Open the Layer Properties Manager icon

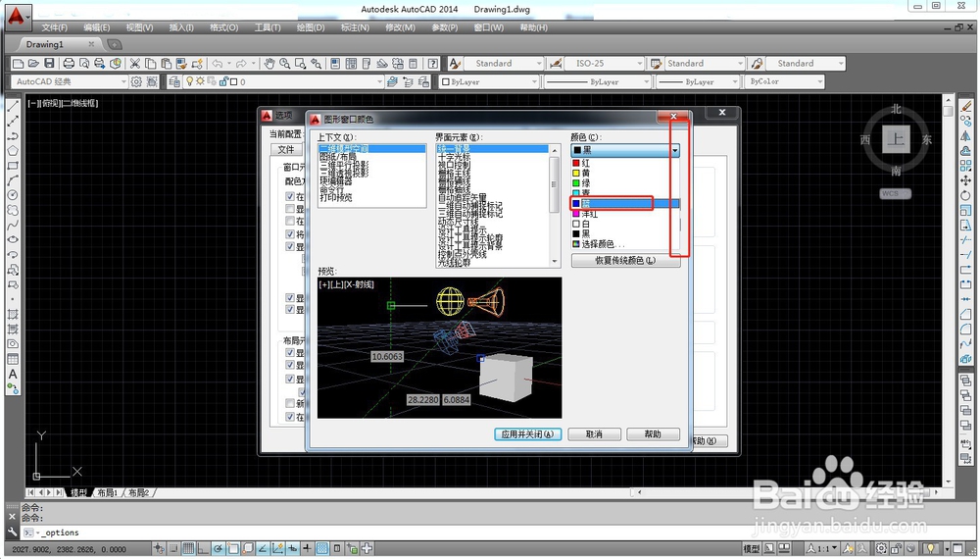(174, 81)
